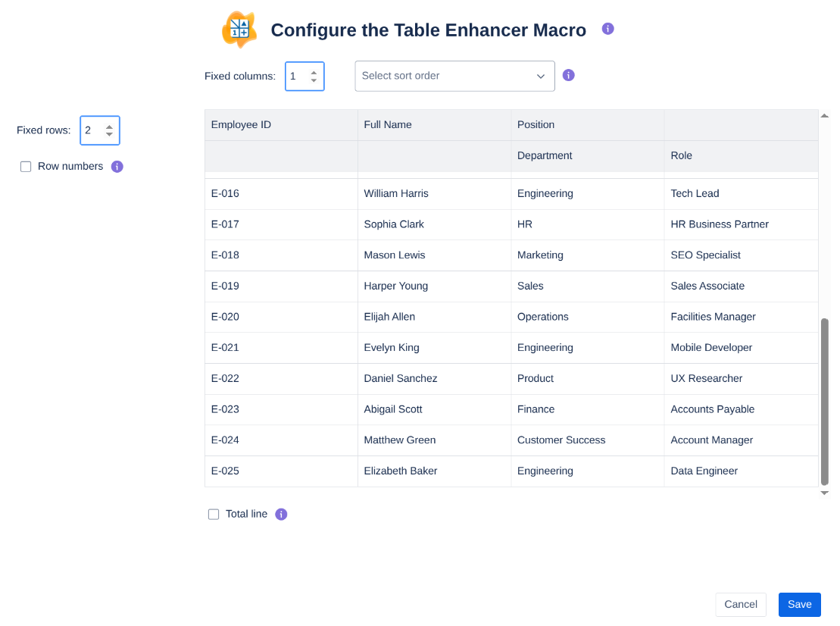The image size is (840, 626).
Task: Click info icon beside sort order dropdown
Action: [x=569, y=75]
